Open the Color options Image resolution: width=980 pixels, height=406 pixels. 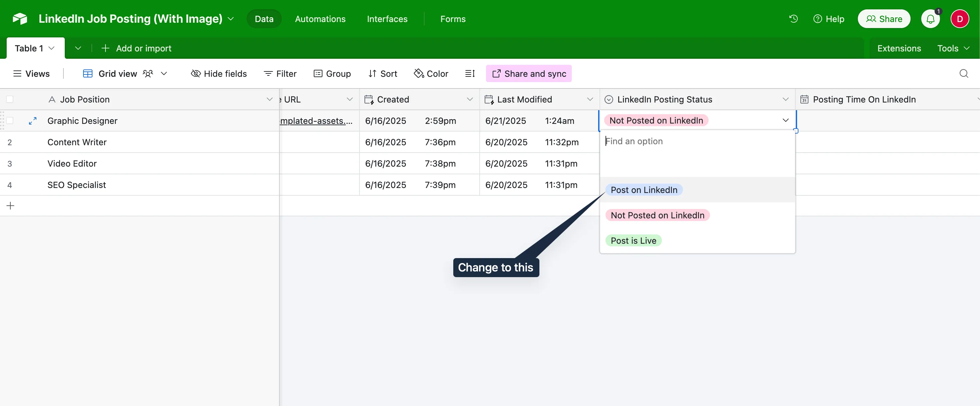point(431,73)
